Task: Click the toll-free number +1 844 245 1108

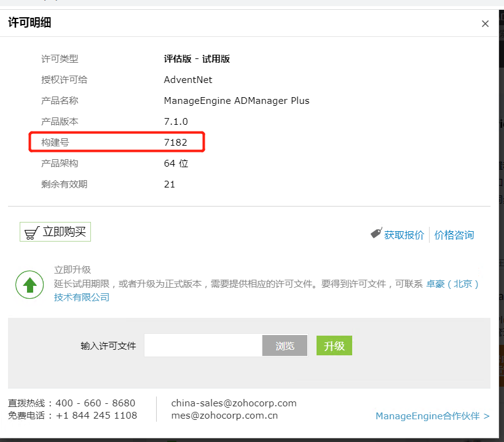Action: (96, 416)
